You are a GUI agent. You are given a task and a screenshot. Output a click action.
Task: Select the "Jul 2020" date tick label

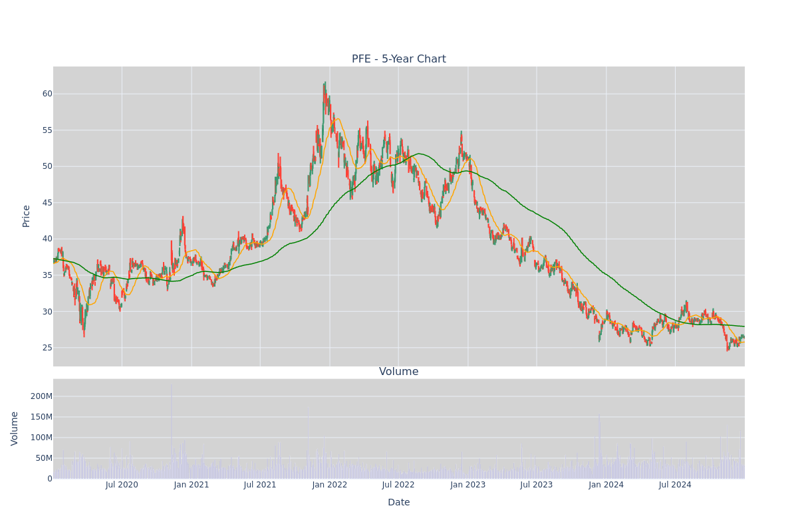point(122,485)
